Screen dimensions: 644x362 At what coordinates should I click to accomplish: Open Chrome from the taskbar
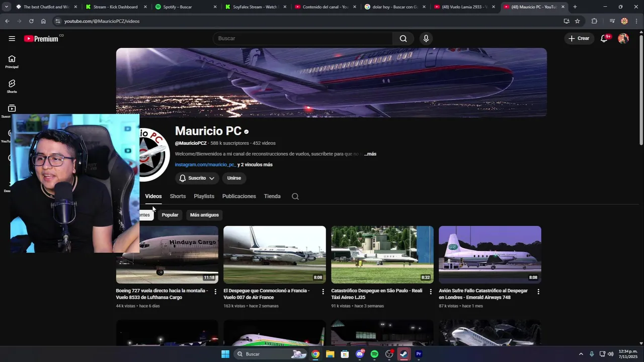pyautogui.click(x=315, y=354)
